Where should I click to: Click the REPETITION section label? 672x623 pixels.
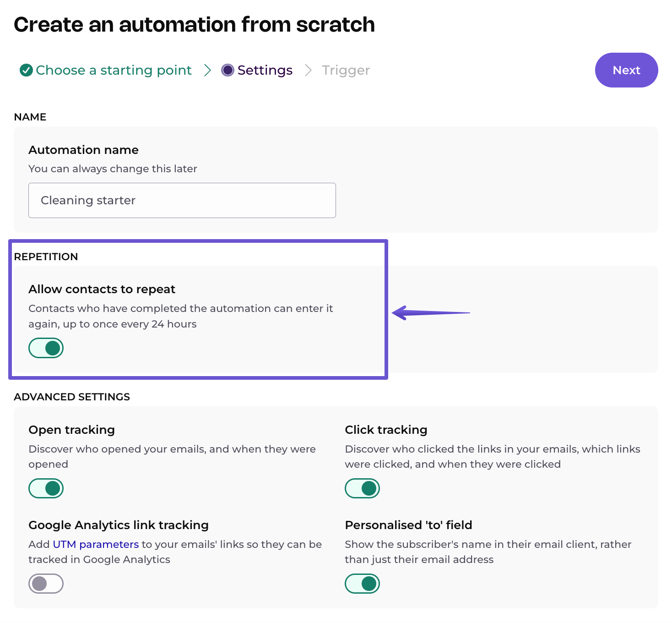pos(46,257)
